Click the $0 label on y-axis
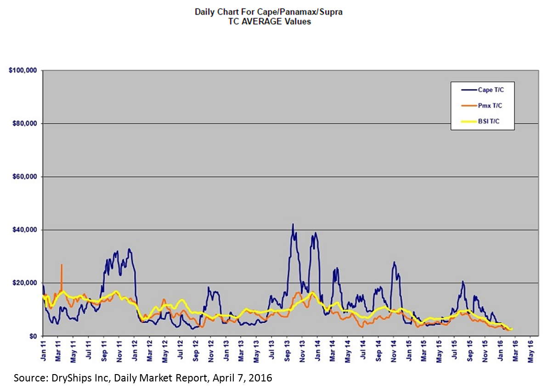This screenshot has height=392, width=547. (x=34, y=336)
